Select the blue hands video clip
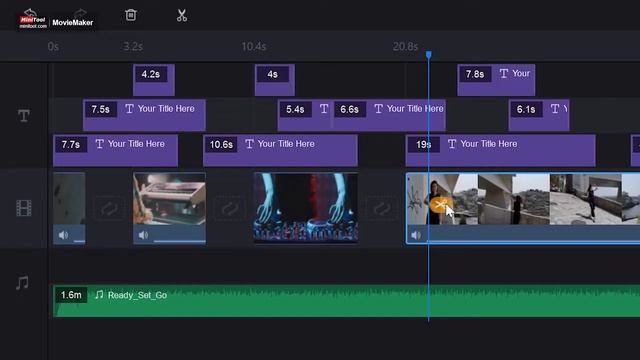This screenshot has width=640, height=360. click(x=306, y=208)
